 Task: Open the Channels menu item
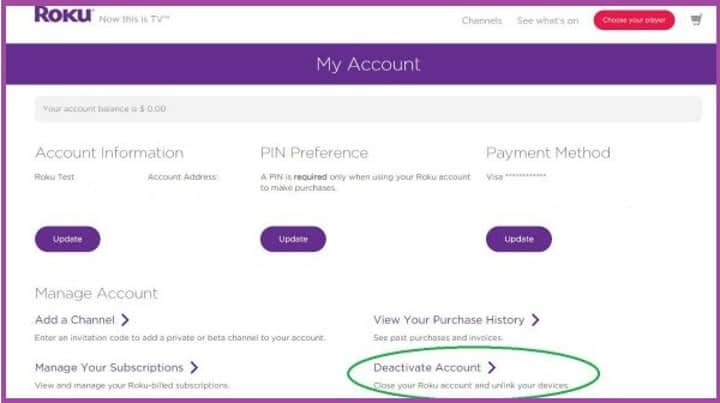(482, 21)
